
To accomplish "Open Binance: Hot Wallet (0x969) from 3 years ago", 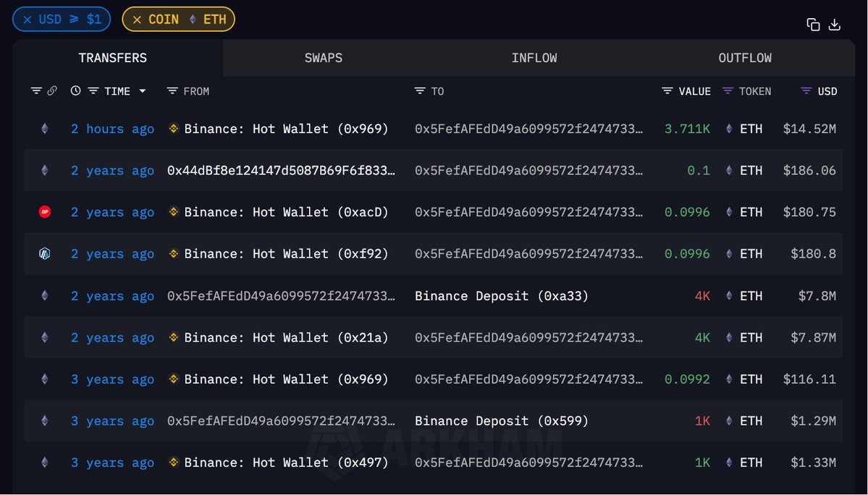I will (286, 379).
